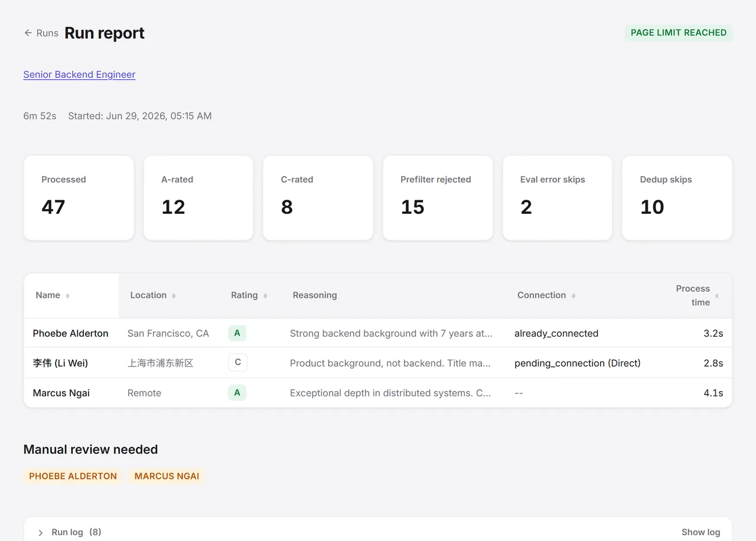This screenshot has height=541, width=756.
Task: Select the Dedup skips 10 card
Action: (677, 198)
